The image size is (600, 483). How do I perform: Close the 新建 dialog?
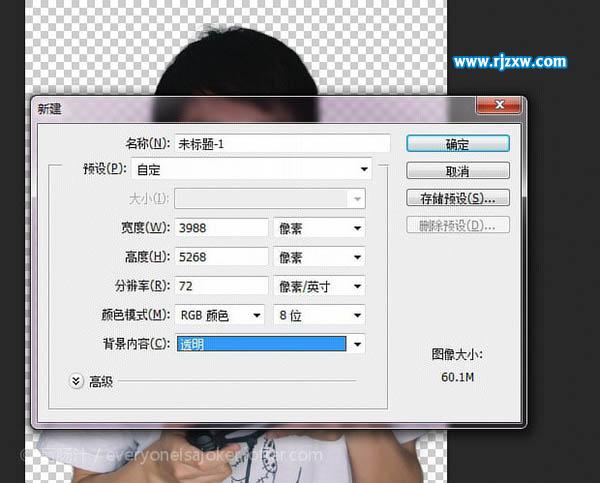pyautogui.click(x=499, y=104)
